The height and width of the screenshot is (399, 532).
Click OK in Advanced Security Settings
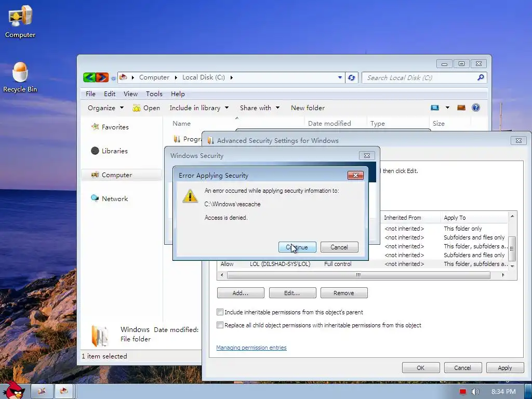coord(421,368)
